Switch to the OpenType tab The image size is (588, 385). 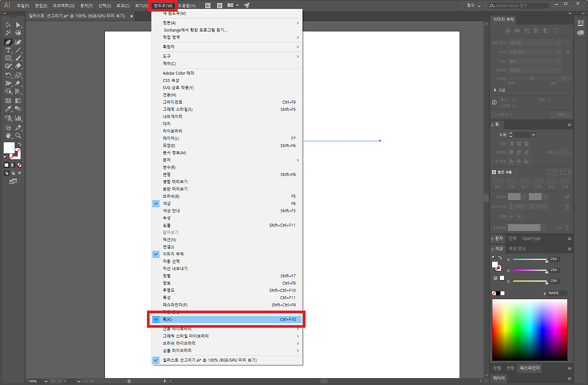point(531,239)
